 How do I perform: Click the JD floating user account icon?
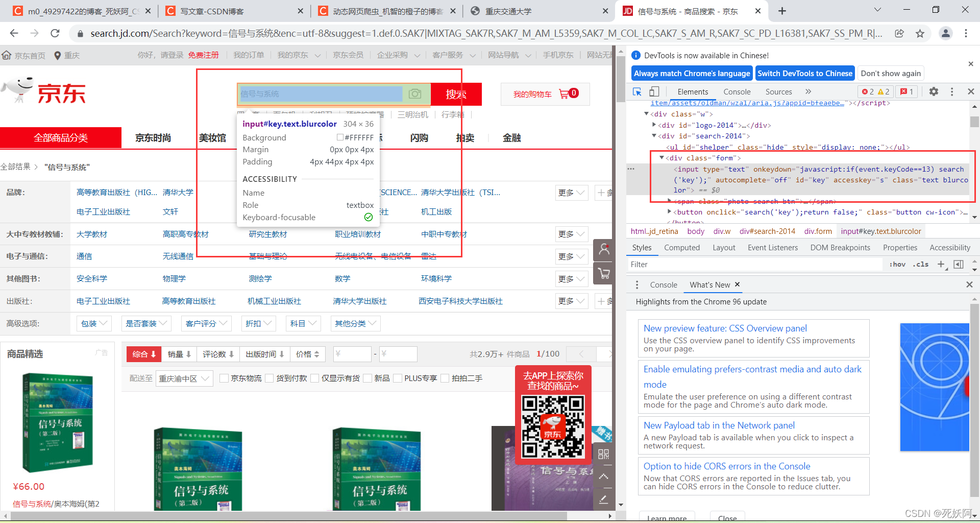click(604, 249)
